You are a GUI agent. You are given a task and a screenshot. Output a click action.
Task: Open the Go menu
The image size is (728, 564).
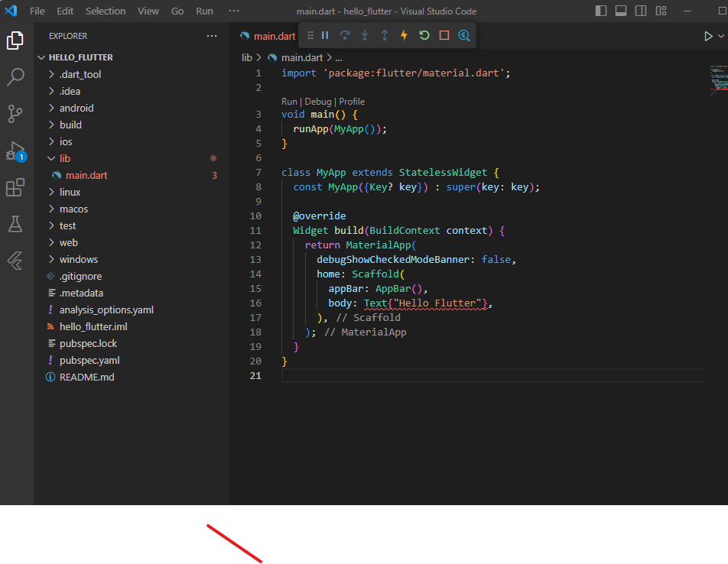coord(177,11)
